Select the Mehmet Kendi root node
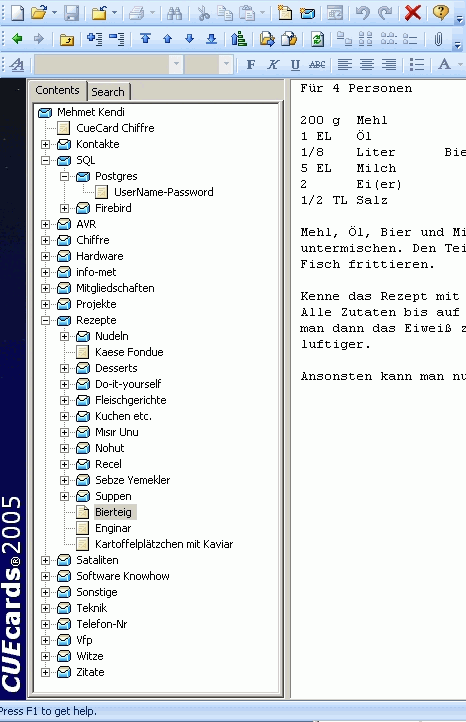This screenshot has height=722, width=466. 91,112
